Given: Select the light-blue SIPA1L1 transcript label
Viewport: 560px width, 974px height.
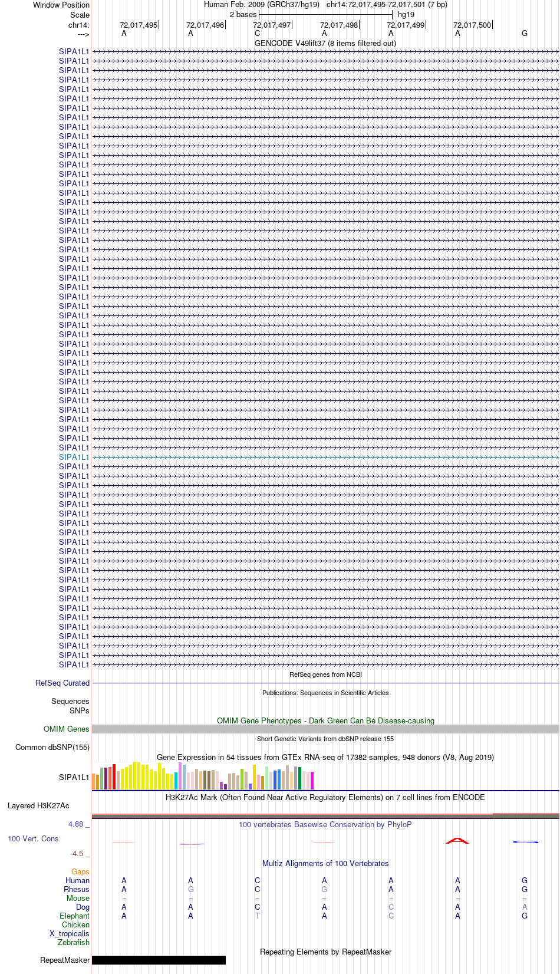Looking at the screenshot, I should tap(74, 457).
